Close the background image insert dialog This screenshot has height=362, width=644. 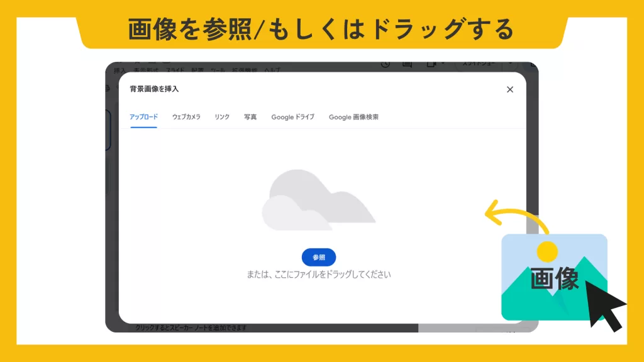point(510,89)
